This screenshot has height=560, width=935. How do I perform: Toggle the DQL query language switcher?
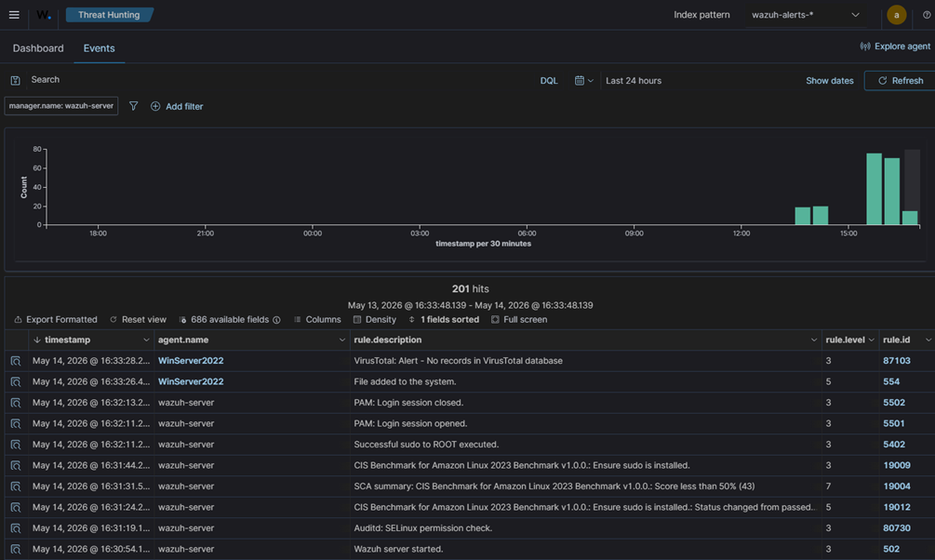(549, 81)
